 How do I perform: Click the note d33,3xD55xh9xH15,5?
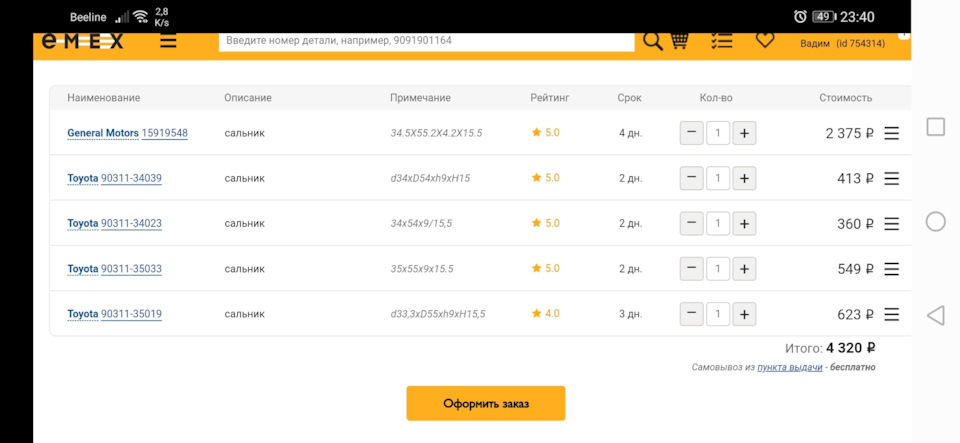pyautogui.click(x=438, y=314)
